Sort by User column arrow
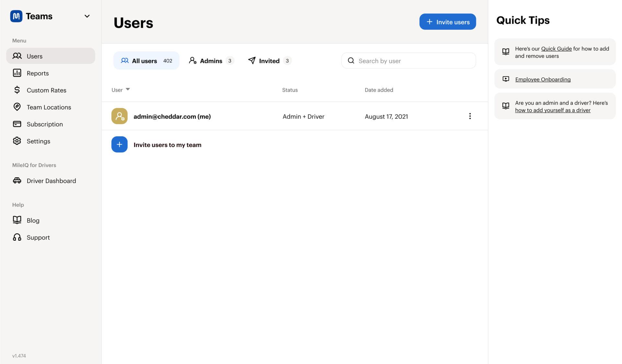This screenshot has width=622, height=364. click(128, 89)
